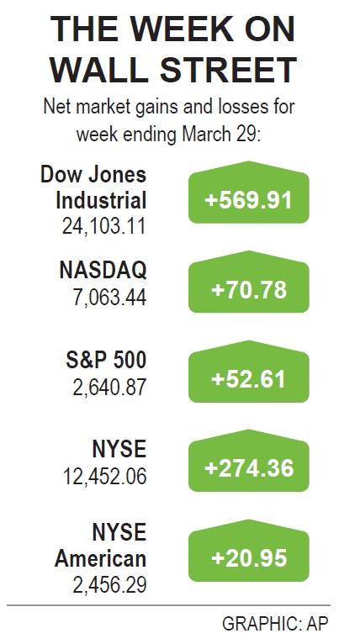Viewport: 339px width, 644px height.
Task: Click THE WEEK ON WALL STREET headline
Action: pyautogui.click(x=172, y=50)
